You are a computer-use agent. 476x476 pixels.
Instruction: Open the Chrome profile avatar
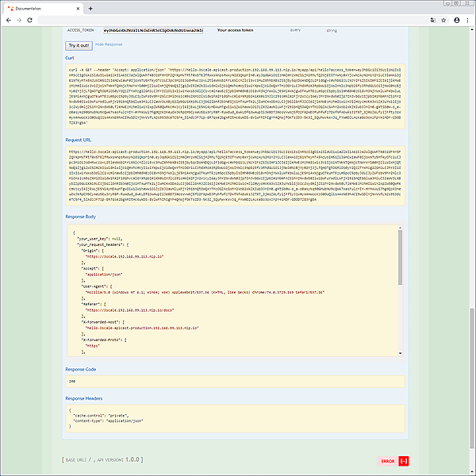click(x=456, y=19)
